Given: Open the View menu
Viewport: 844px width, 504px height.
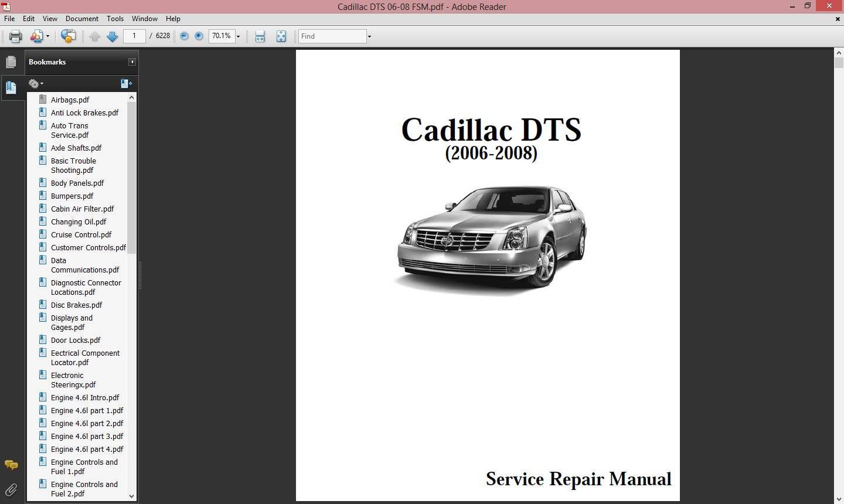Looking at the screenshot, I should pyautogui.click(x=50, y=19).
